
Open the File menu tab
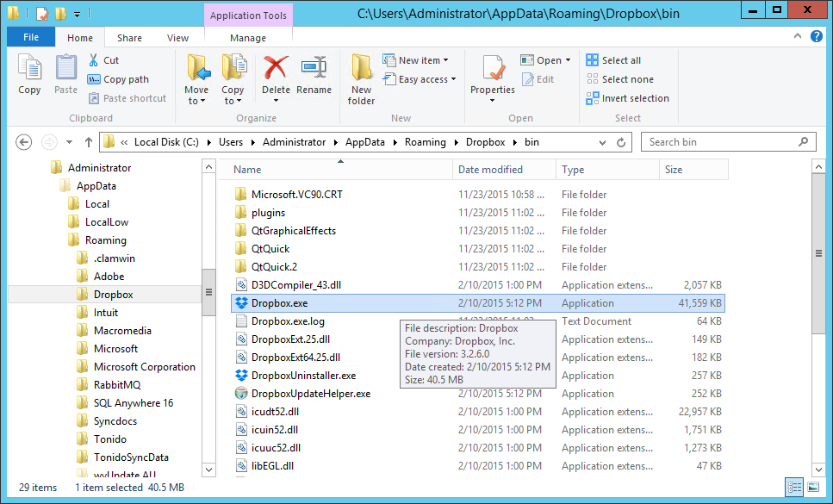[x=31, y=37]
